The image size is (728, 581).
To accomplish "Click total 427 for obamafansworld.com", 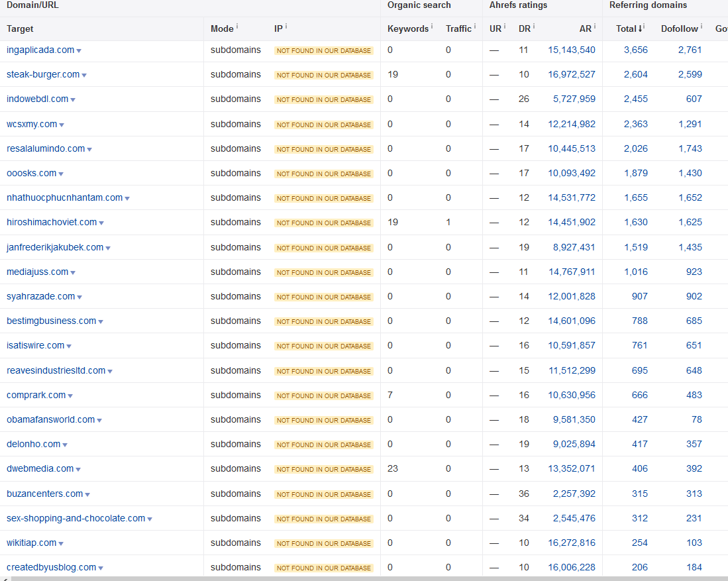I will [x=640, y=420].
